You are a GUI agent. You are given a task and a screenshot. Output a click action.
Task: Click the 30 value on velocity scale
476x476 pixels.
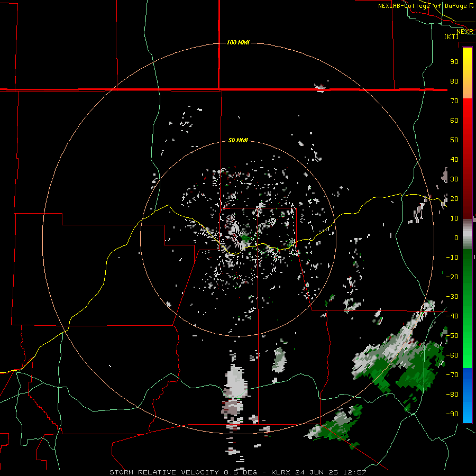(x=454, y=179)
